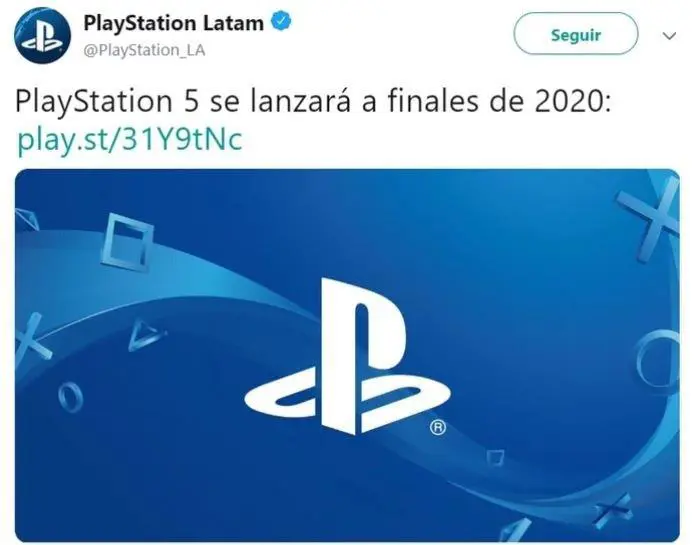
Task: Click the tweet text about PlayStation 5
Action: click(x=313, y=101)
